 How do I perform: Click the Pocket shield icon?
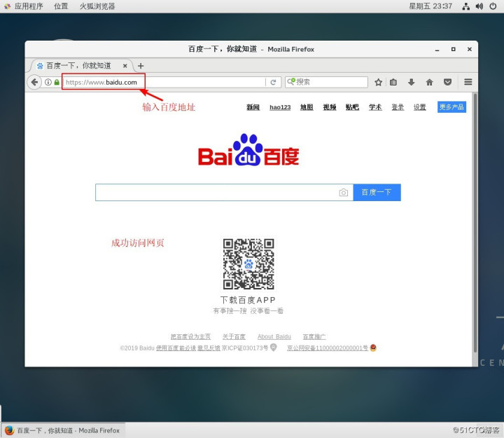click(447, 82)
